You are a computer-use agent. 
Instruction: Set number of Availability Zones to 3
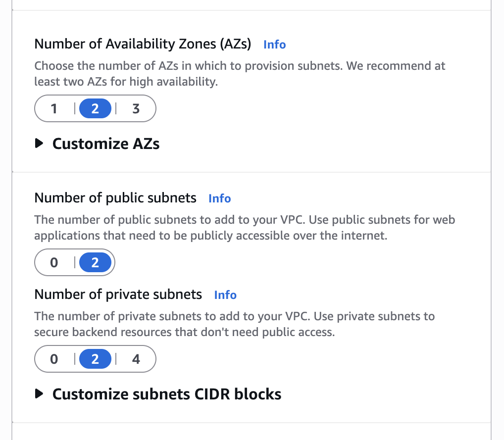click(136, 108)
